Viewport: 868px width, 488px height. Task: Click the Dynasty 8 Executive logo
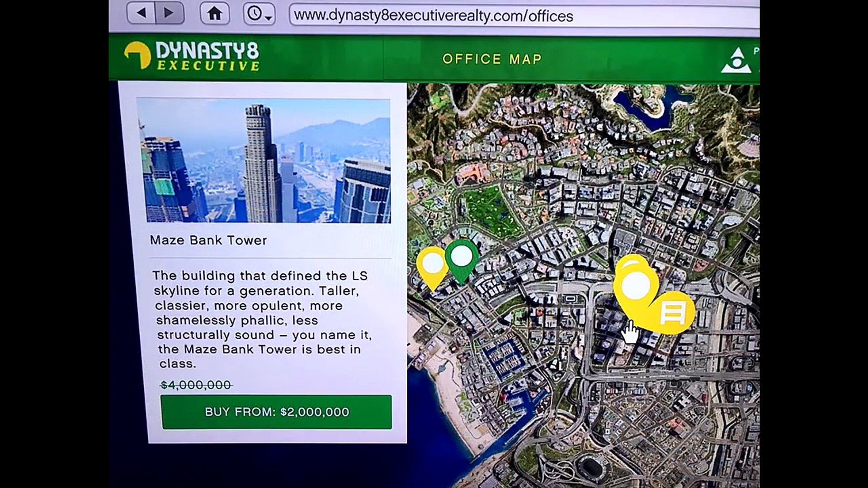pos(192,56)
